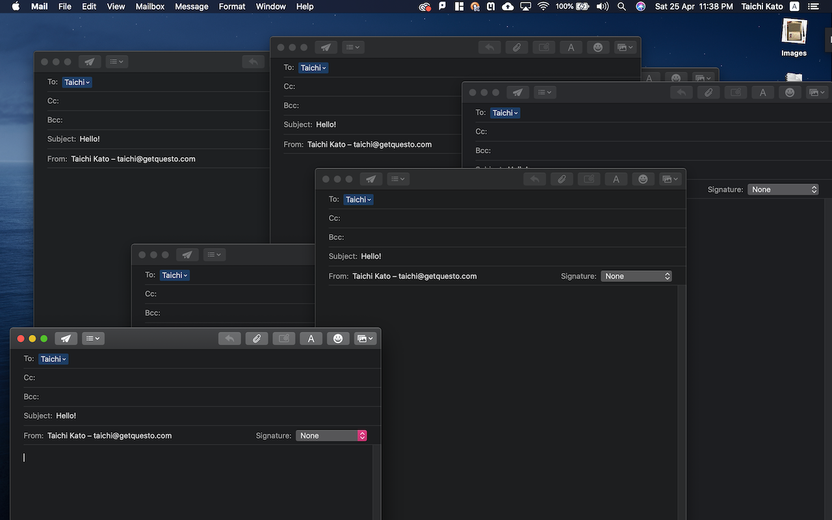Include original attachments in topmost compose window
Screen dimensions: 832x520
click(x=544, y=47)
